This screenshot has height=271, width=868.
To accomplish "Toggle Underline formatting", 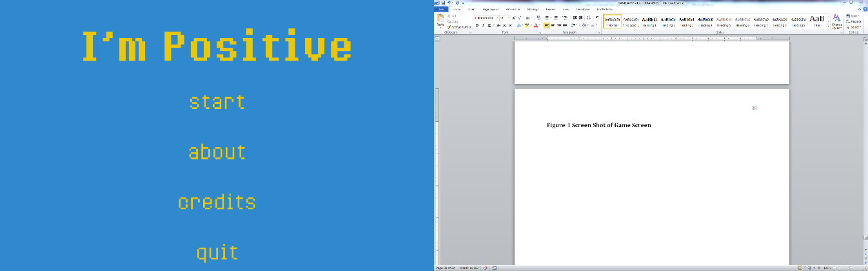I will [x=489, y=25].
